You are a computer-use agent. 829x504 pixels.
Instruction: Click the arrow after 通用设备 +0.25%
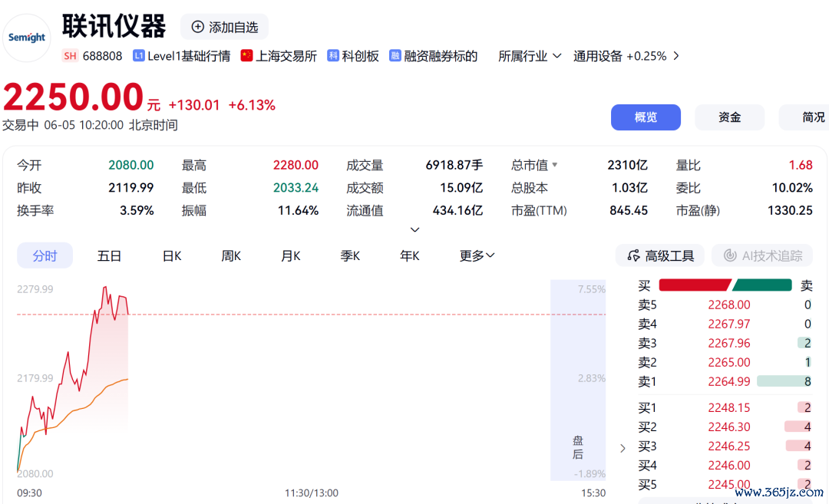(x=676, y=56)
